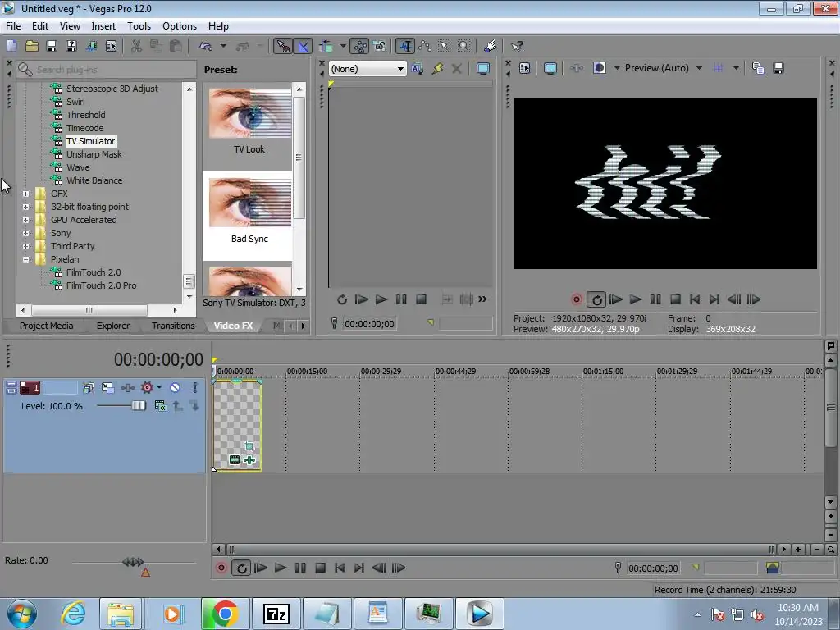Select the Zoom Edit tool

(x=464, y=46)
